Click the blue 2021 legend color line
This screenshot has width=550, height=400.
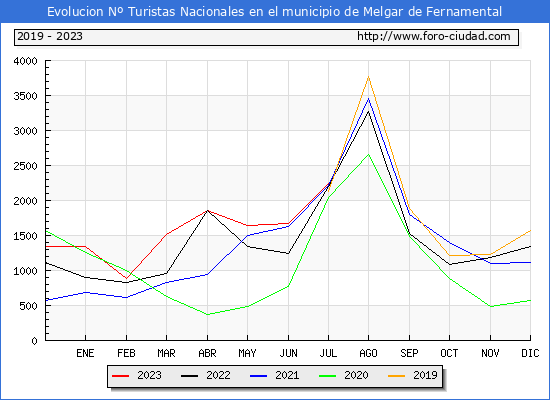click(259, 376)
